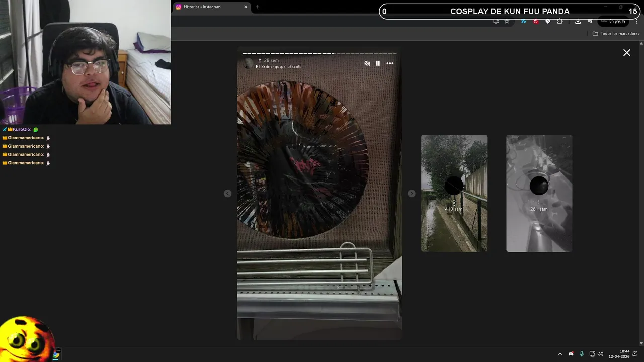
Task: Open browser downloads
Action: (x=578, y=21)
